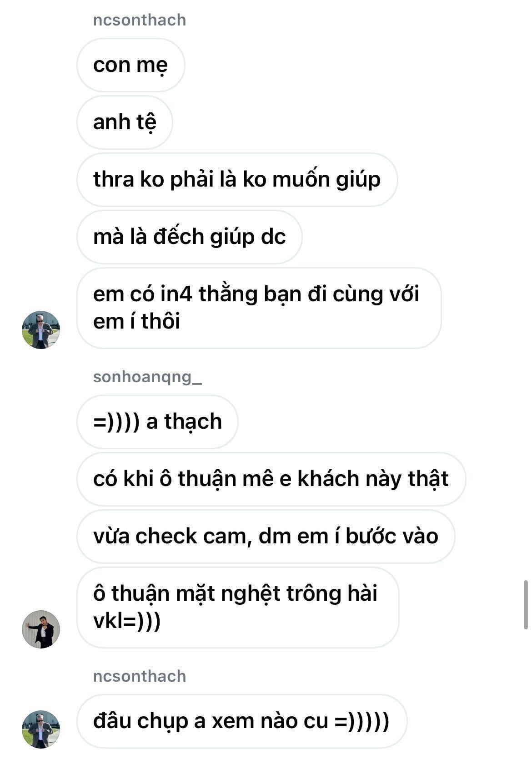Open ncsonthach avatar beside 'em í thôi' message
This screenshot has height=765, width=532.
point(41,330)
